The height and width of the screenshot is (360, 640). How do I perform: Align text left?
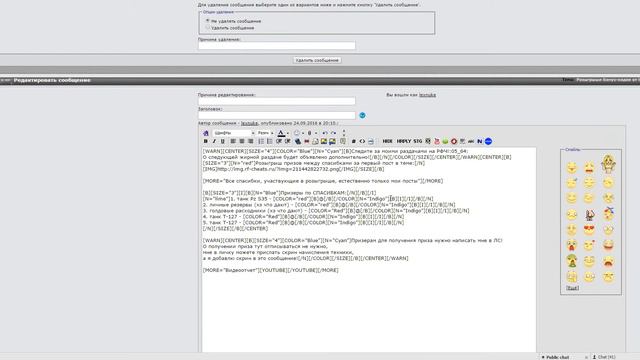[233, 141]
